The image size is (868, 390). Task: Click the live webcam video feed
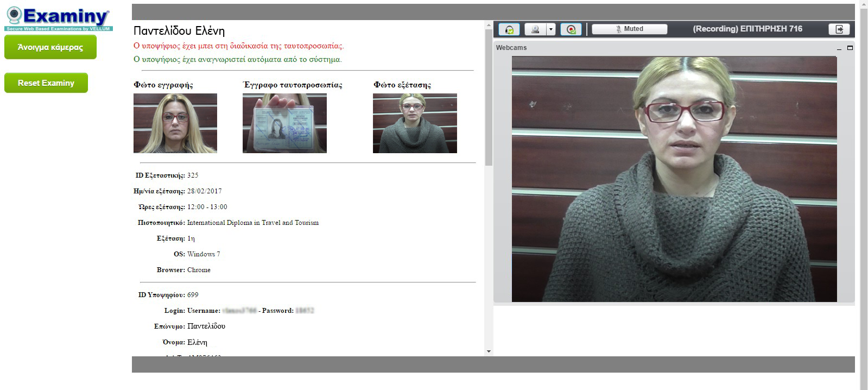pos(674,179)
